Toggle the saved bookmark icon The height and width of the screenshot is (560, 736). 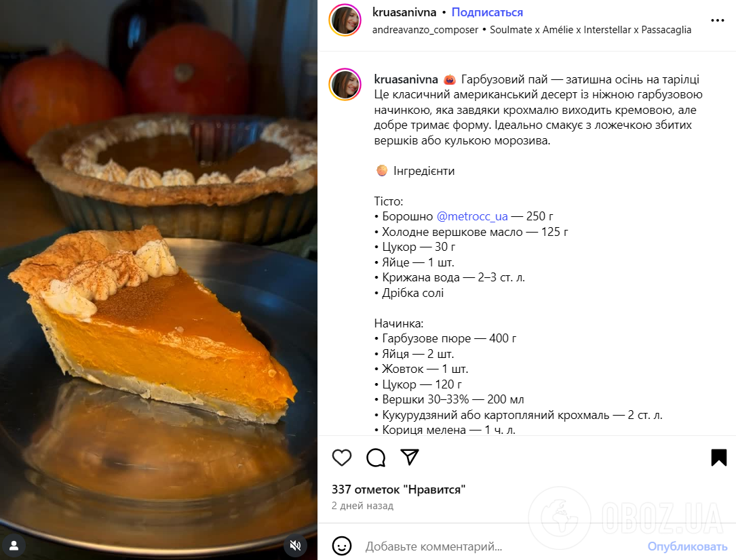pyautogui.click(x=718, y=457)
